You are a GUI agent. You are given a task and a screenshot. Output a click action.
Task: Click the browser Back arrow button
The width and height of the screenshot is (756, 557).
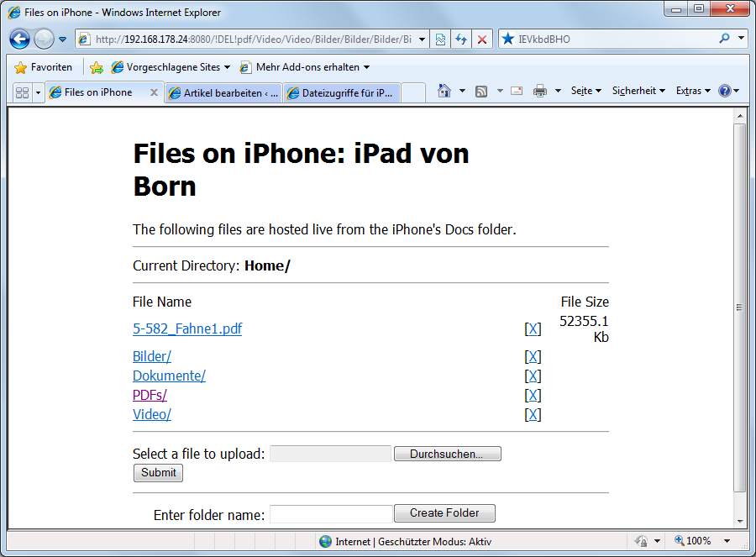[20, 39]
